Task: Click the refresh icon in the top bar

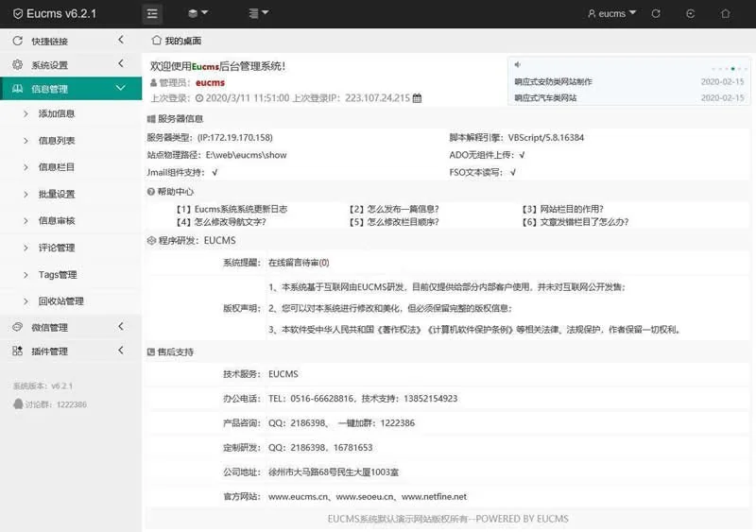Action: pos(657,13)
